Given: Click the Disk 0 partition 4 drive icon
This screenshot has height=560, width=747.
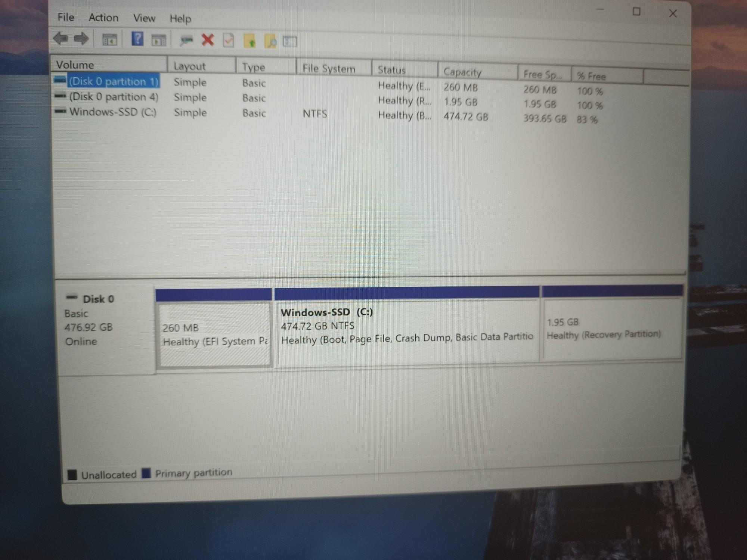Looking at the screenshot, I should (60, 96).
